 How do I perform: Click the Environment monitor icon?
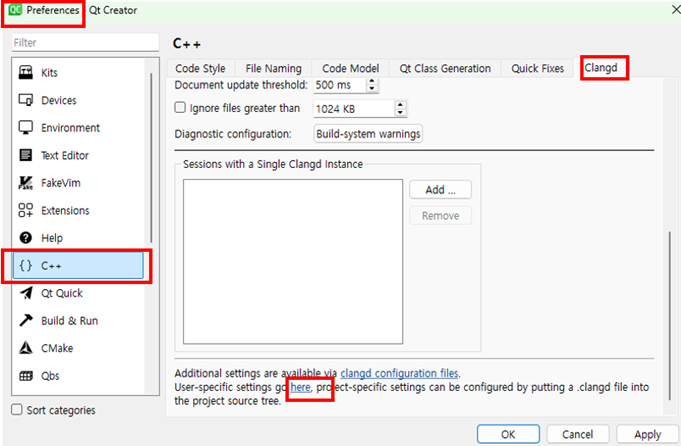pos(26,128)
